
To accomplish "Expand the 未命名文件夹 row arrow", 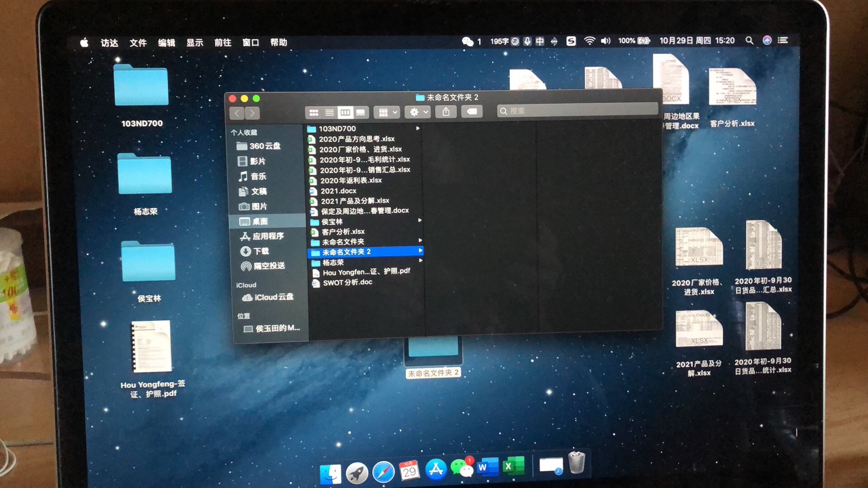I will [x=421, y=240].
